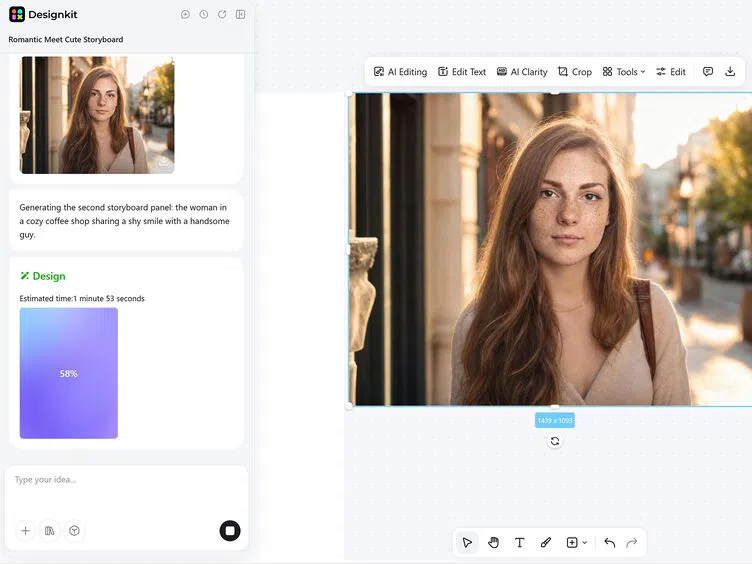Viewport: 752px width, 564px height.
Task: Click the generated woman portrait thumbnail
Action: (x=97, y=115)
